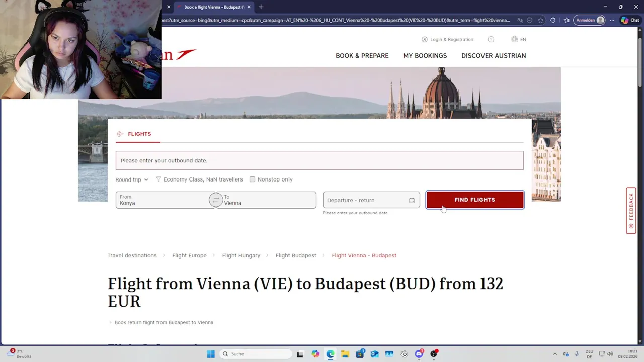Viewport: 644px width, 362px height.
Task: Swap the From and To airports
Action: pyautogui.click(x=215, y=200)
